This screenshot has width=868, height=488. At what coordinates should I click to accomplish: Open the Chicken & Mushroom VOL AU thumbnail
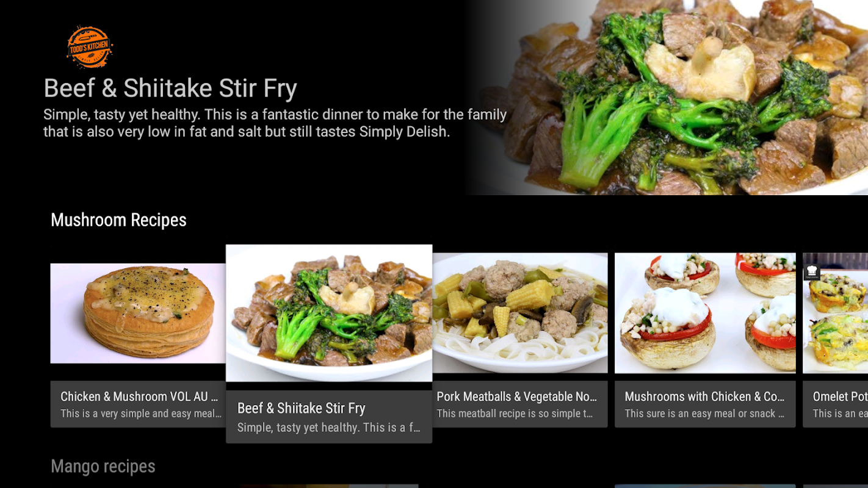coord(138,314)
